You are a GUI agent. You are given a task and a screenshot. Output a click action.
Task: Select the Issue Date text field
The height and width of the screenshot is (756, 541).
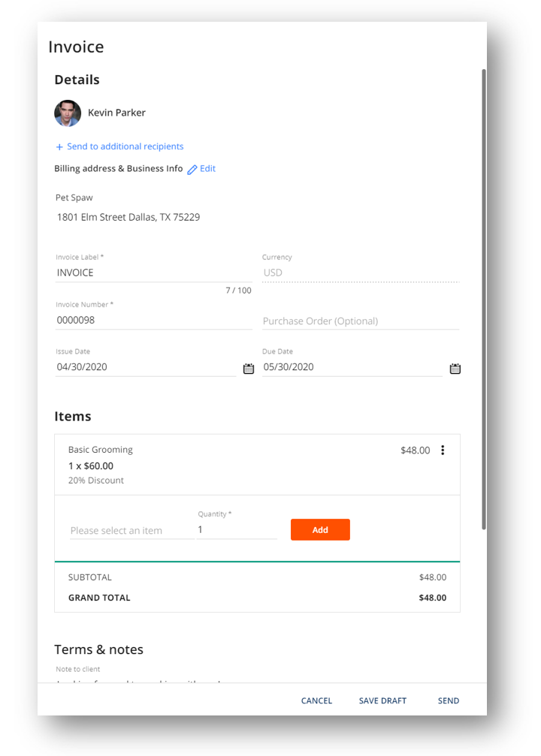coord(146,367)
